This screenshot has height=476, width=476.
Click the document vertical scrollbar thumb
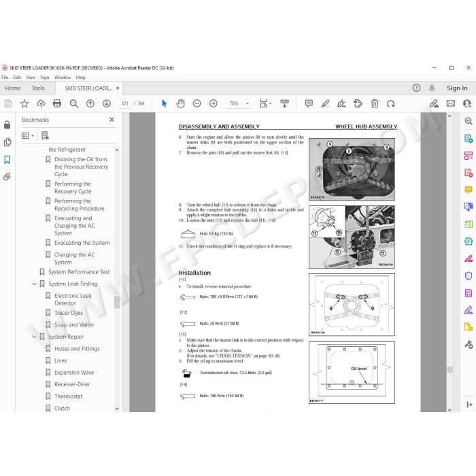pos(449,369)
